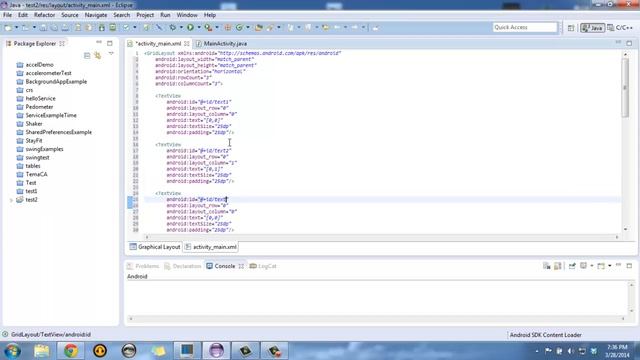Viewport: 640px width, 360px height.
Task: Open the Refactor menu
Action: 44,15
